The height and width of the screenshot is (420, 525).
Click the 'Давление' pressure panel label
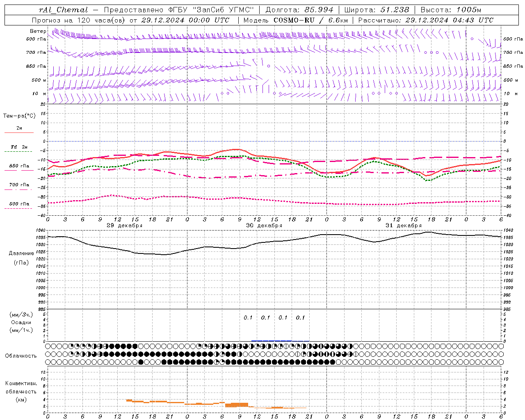[x=21, y=253]
